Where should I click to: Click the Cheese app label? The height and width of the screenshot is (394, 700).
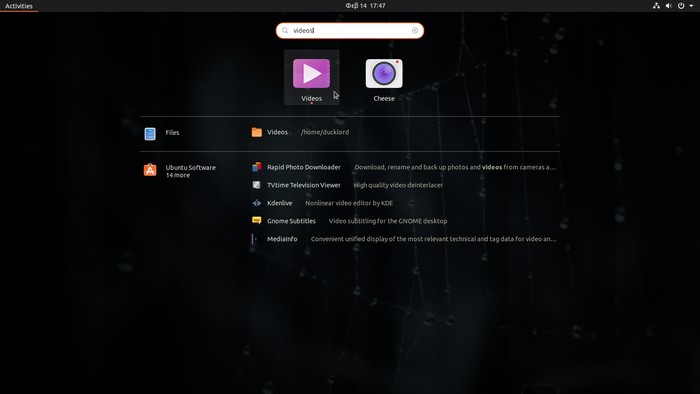(384, 99)
